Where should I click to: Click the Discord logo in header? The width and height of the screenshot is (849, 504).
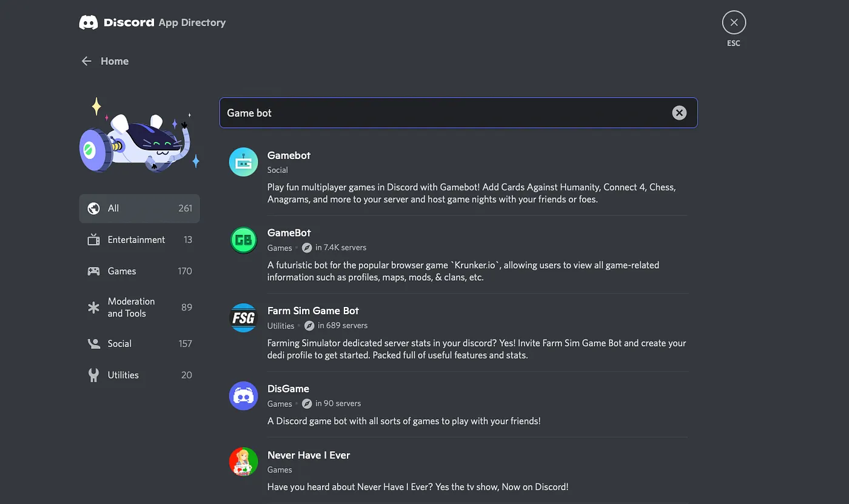coord(89,22)
